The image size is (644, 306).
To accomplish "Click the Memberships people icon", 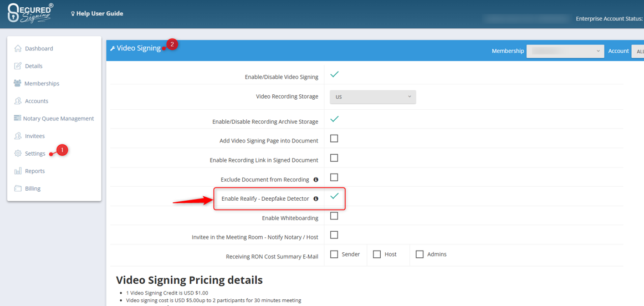I will tap(17, 83).
